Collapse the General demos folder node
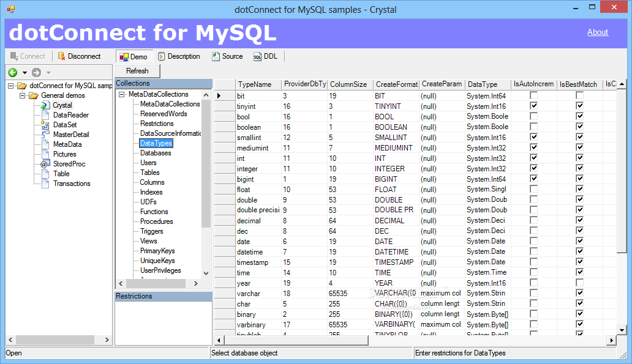632x364 pixels. click(x=23, y=95)
